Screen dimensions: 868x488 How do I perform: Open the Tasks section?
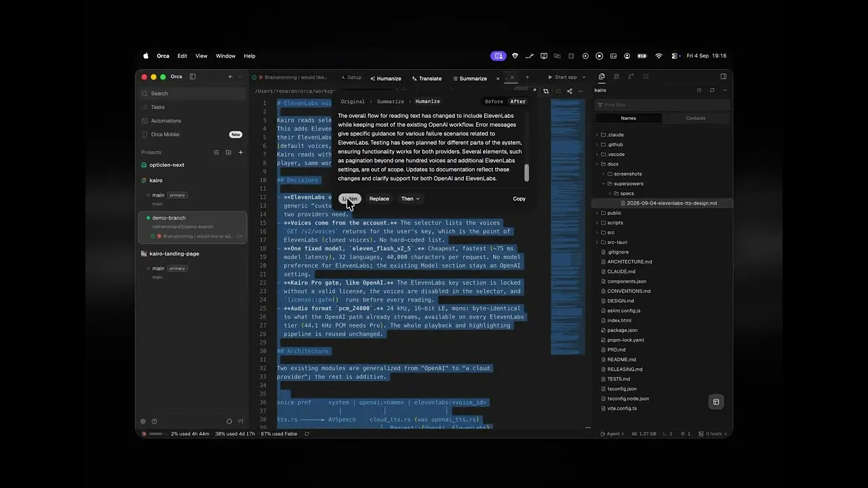tap(193, 107)
